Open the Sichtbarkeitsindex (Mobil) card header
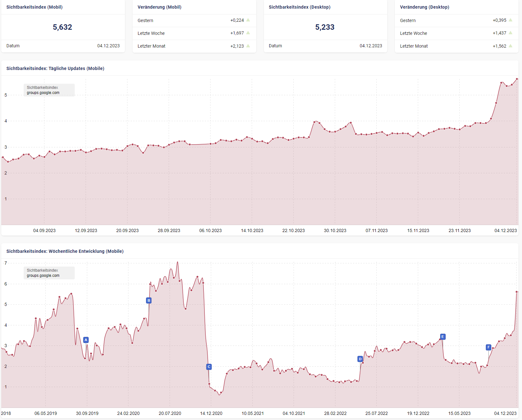522x420 pixels. pos(34,6)
